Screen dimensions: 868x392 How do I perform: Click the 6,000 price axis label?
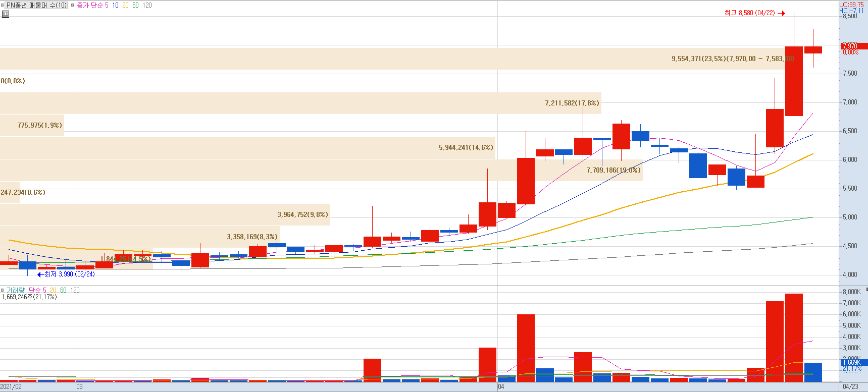tap(850, 159)
